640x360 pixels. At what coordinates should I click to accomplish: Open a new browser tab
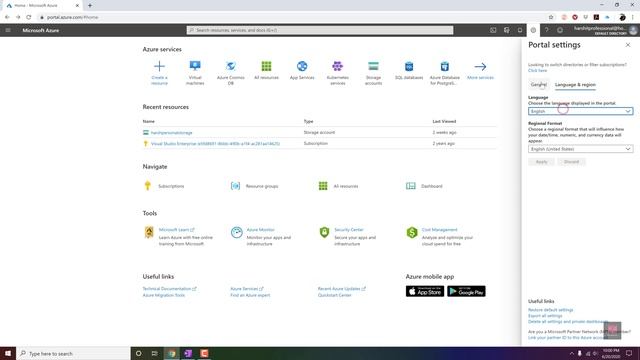tap(90, 6)
